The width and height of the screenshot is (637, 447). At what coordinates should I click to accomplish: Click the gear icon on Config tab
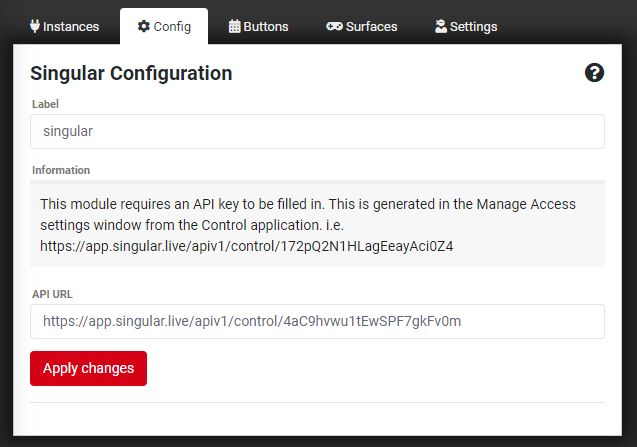(143, 27)
